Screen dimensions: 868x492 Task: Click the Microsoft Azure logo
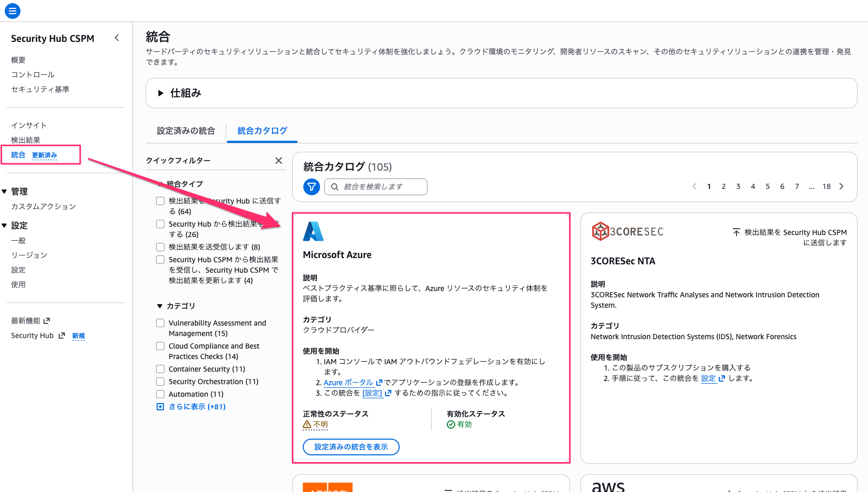pos(313,231)
